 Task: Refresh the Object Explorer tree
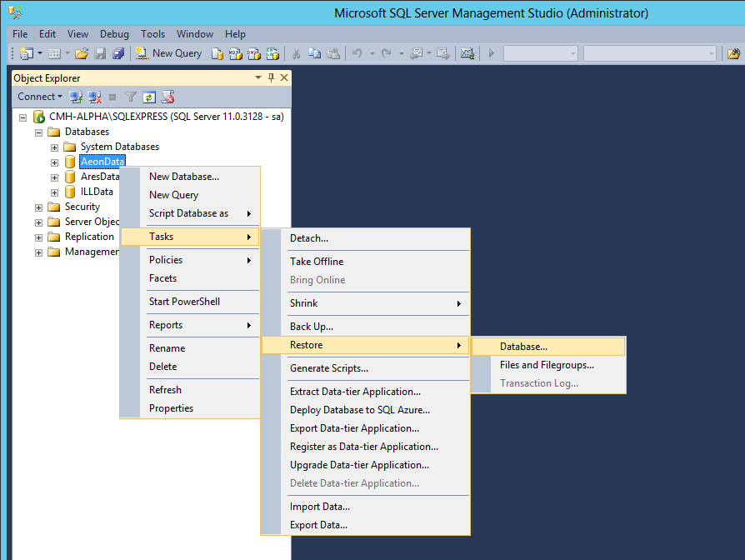tap(149, 97)
